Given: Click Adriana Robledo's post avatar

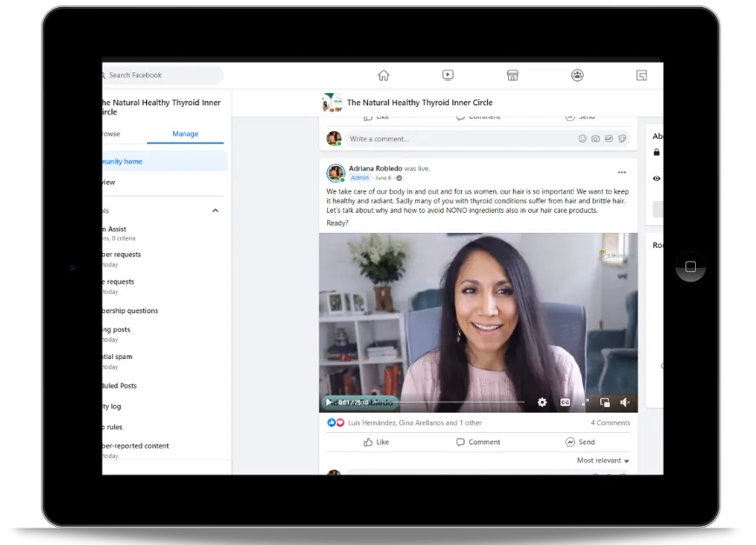Looking at the screenshot, I should pyautogui.click(x=336, y=172).
